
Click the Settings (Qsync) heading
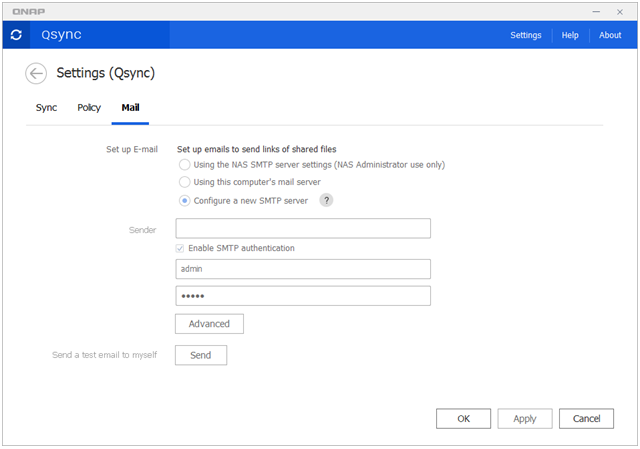106,73
